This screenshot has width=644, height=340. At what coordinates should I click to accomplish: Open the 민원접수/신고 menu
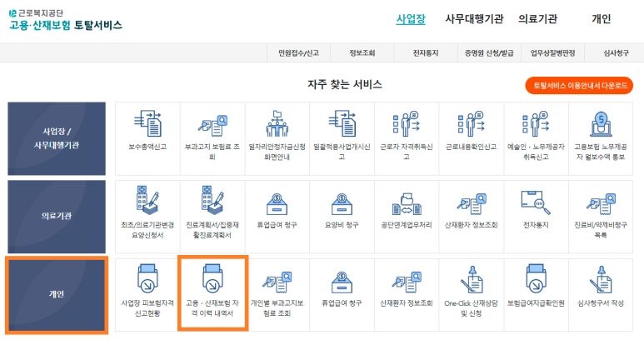point(298,53)
